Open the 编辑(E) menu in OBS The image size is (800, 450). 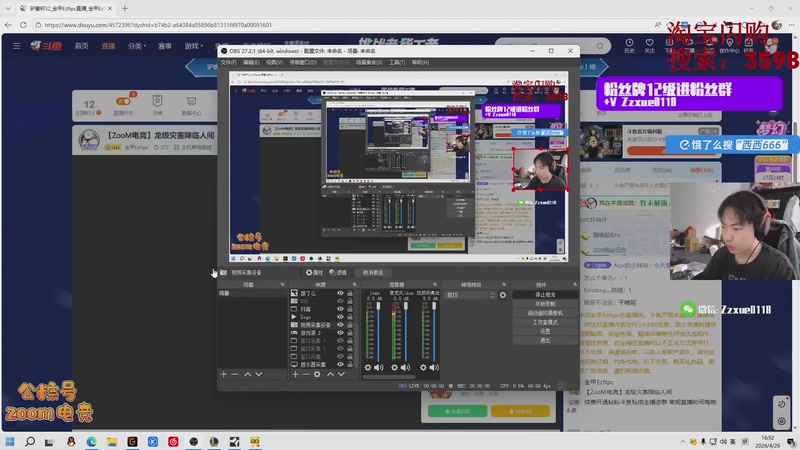251,62
